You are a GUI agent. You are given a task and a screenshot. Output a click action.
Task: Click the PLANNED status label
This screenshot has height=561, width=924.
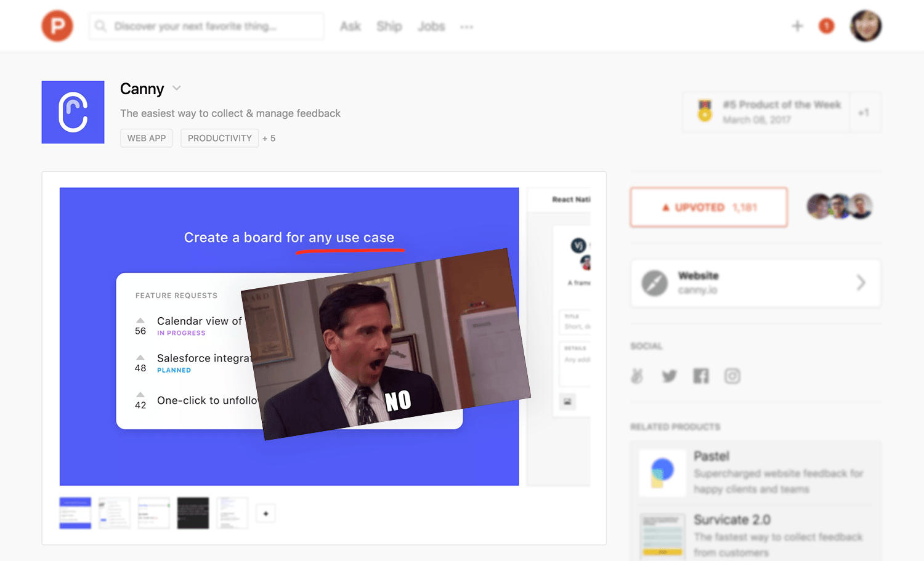click(x=174, y=370)
